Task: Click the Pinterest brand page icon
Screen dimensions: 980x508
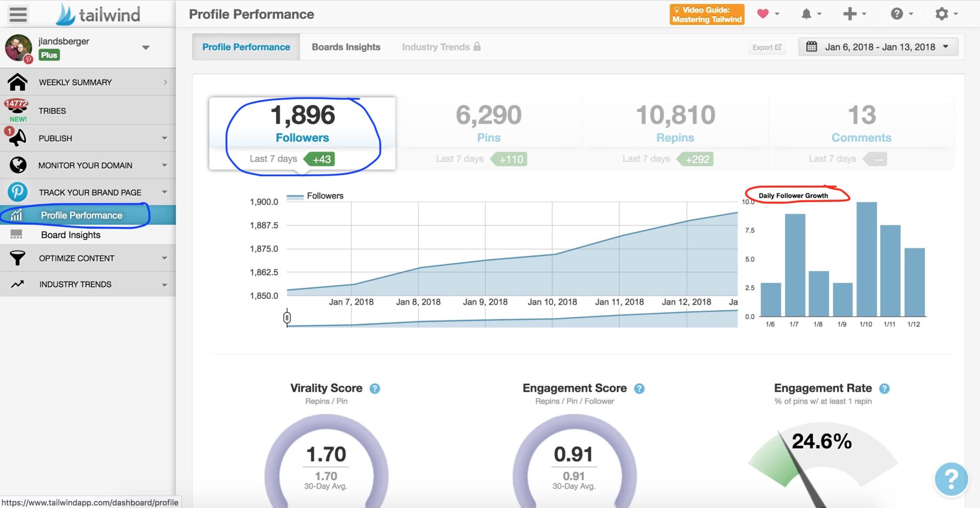Action: [x=17, y=192]
